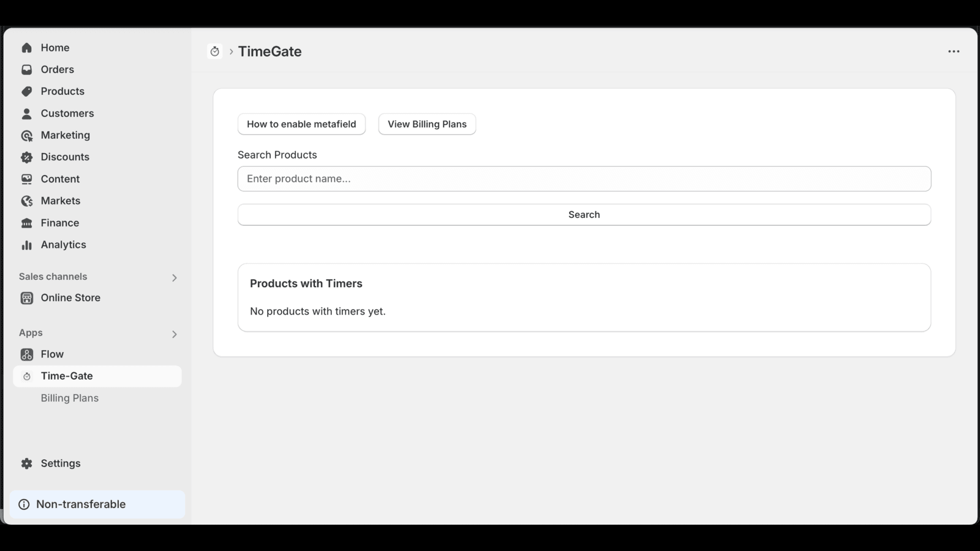Click the Analytics bar chart icon
Viewport: 980px width, 551px height.
point(26,245)
